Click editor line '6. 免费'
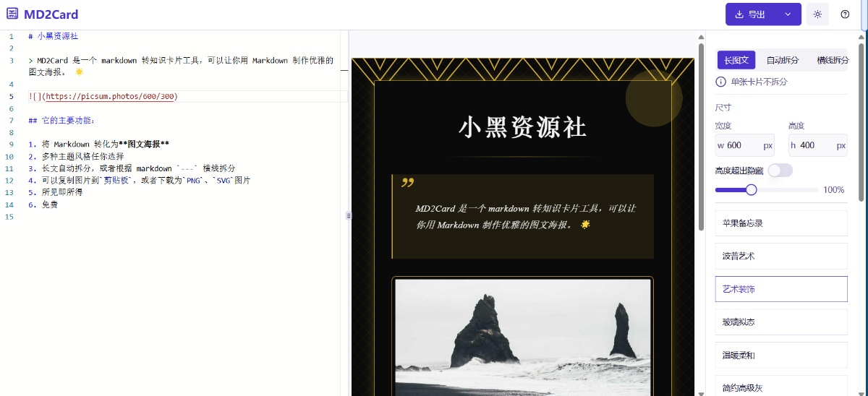Image resolution: width=868 pixels, height=396 pixels. [x=43, y=205]
